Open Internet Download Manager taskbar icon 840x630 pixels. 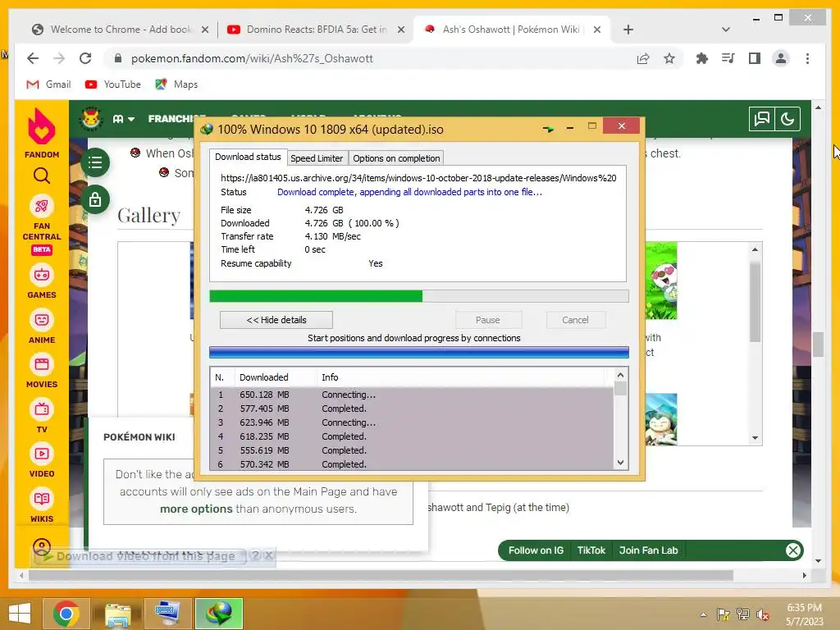219,614
